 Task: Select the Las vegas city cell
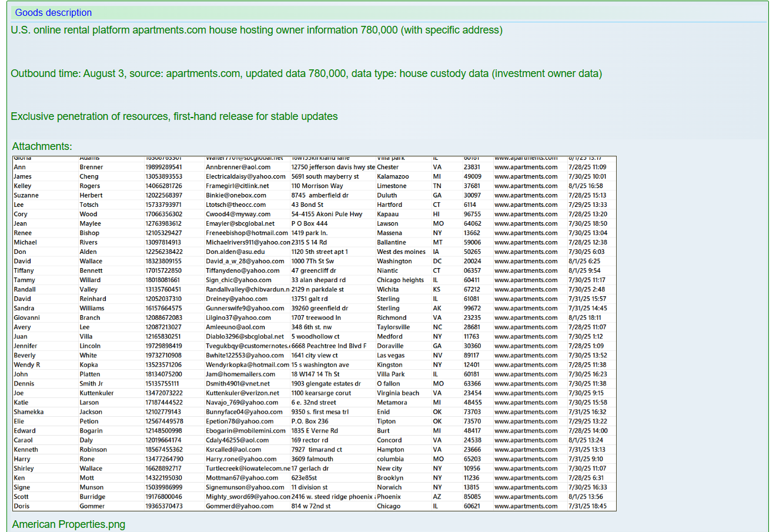[x=390, y=355]
